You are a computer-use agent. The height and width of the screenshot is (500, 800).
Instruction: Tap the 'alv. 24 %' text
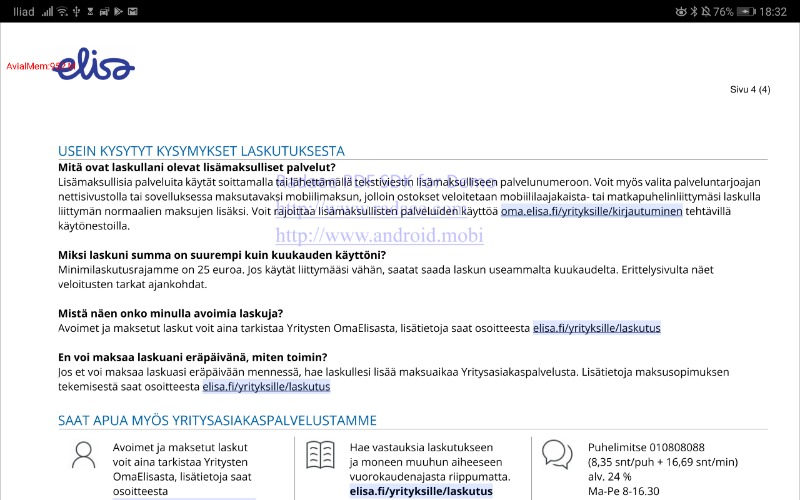610,477
